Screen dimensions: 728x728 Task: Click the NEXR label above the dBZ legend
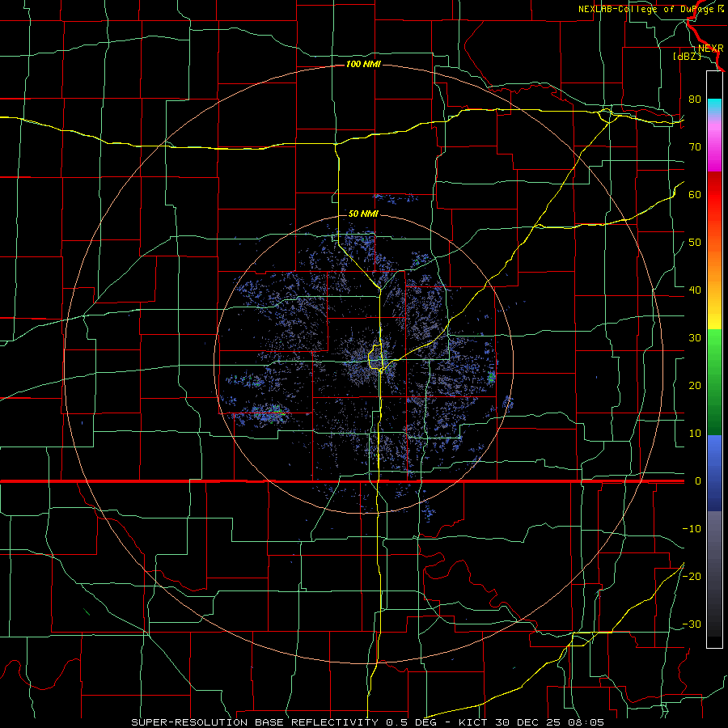click(711, 49)
